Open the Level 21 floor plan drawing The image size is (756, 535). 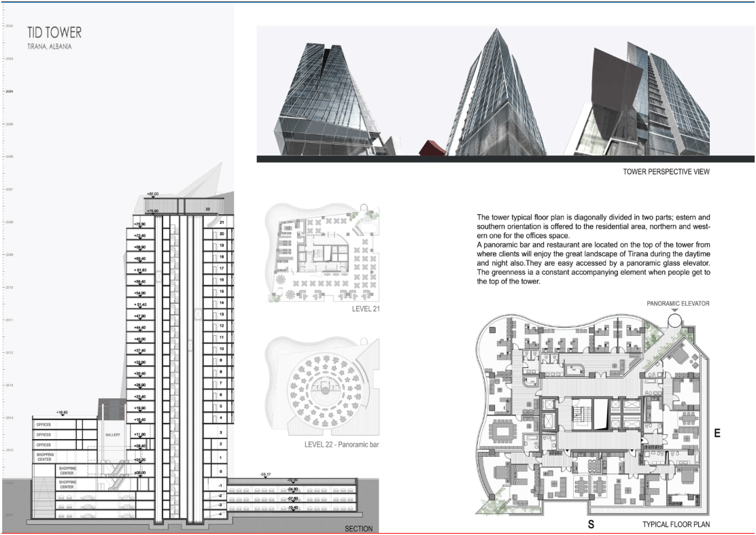(x=322, y=253)
